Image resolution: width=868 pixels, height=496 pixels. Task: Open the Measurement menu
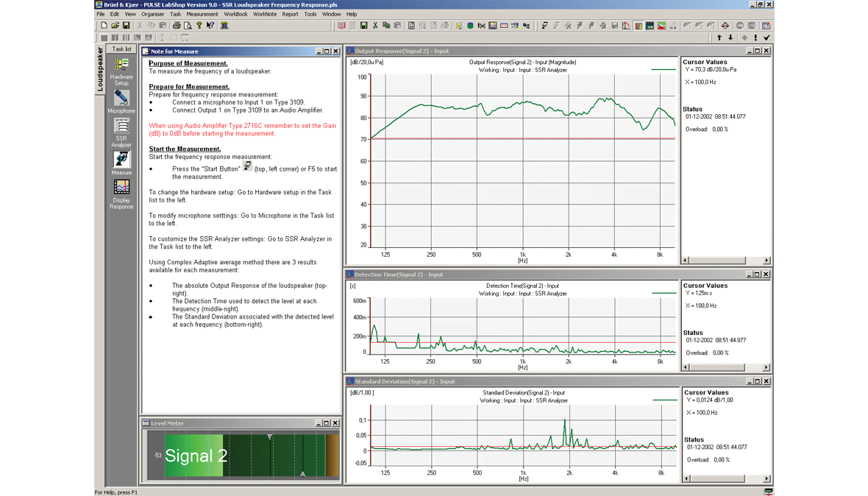pyautogui.click(x=202, y=14)
